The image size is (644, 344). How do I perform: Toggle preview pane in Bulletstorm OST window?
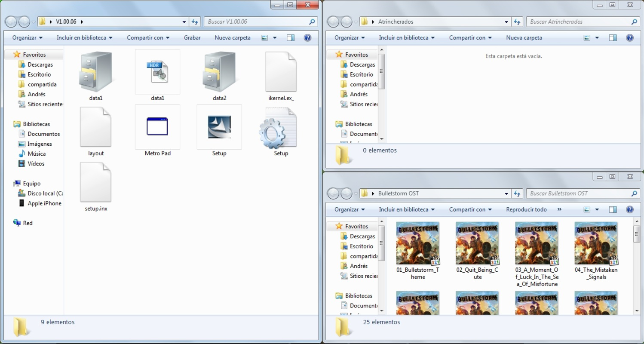613,209
